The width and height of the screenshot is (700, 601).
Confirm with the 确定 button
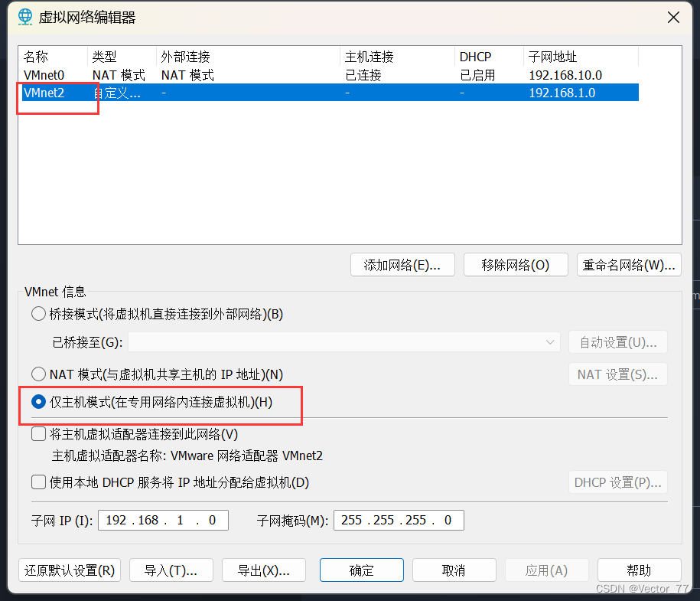click(x=362, y=570)
